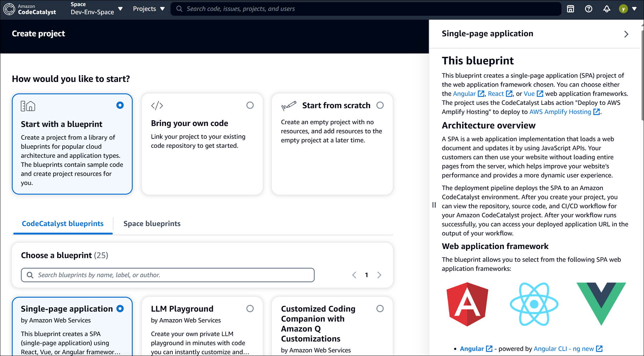Open the calendar icon in top bar

click(570, 9)
